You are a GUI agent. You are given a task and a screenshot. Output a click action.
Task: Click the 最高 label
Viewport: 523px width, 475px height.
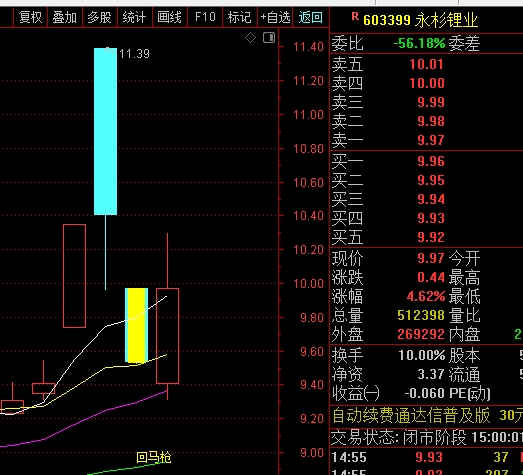[464, 277]
